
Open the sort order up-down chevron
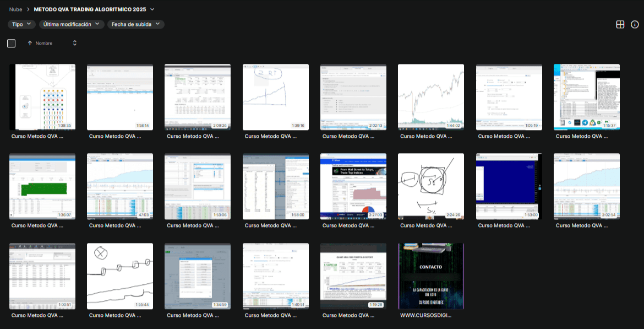coord(75,43)
